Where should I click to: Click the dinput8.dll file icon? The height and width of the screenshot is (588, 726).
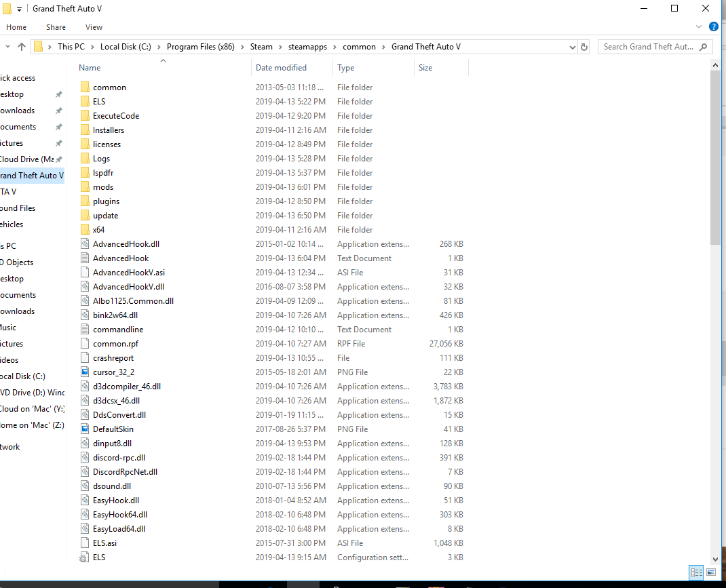pyautogui.click(x=85, y=443)
